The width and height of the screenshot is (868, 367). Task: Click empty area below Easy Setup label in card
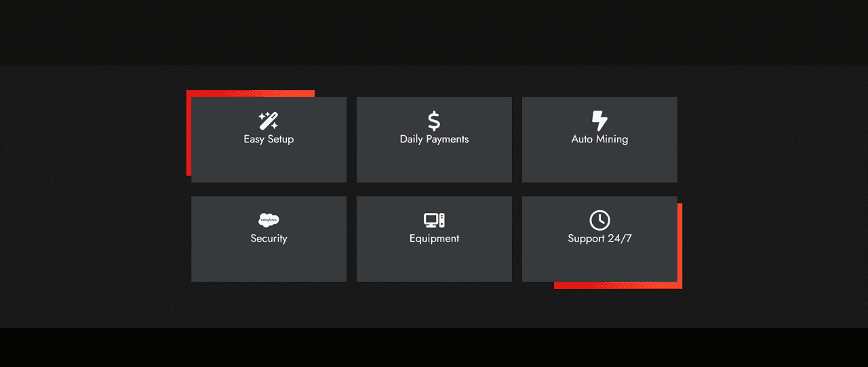pyautogui.click(x=269, y=164)
